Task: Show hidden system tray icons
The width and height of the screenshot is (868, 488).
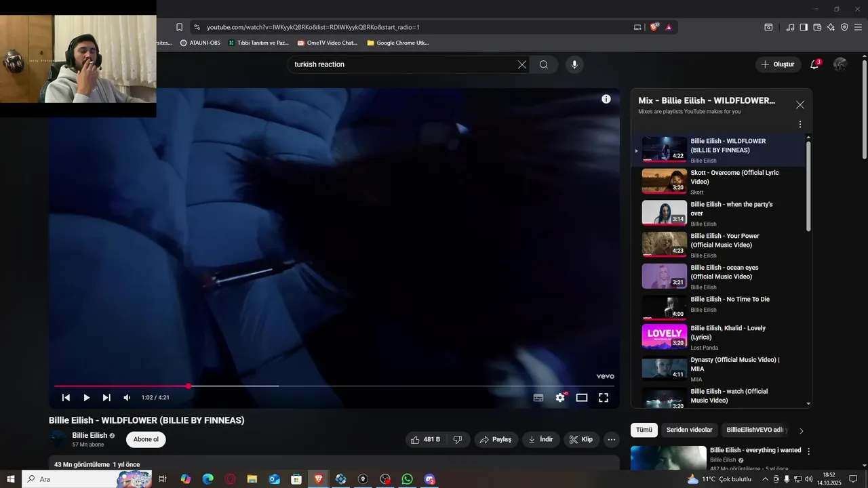Action: (x=766, y=479)
